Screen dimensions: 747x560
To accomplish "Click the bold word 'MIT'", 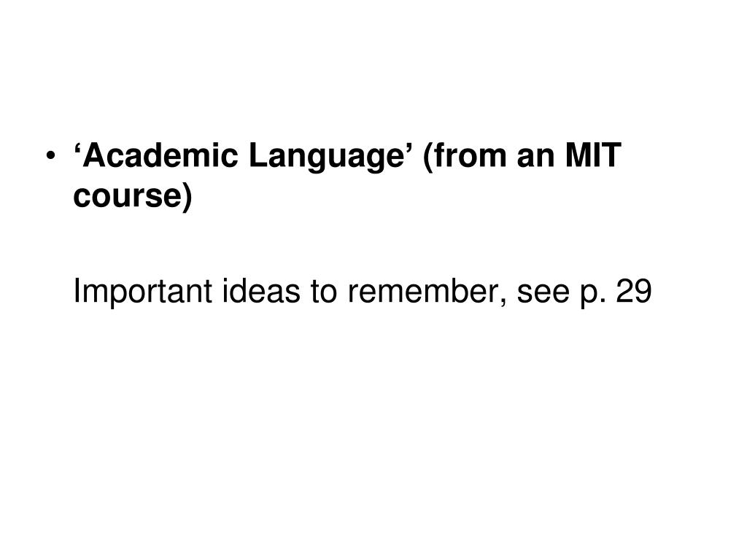I will (592, 155).
